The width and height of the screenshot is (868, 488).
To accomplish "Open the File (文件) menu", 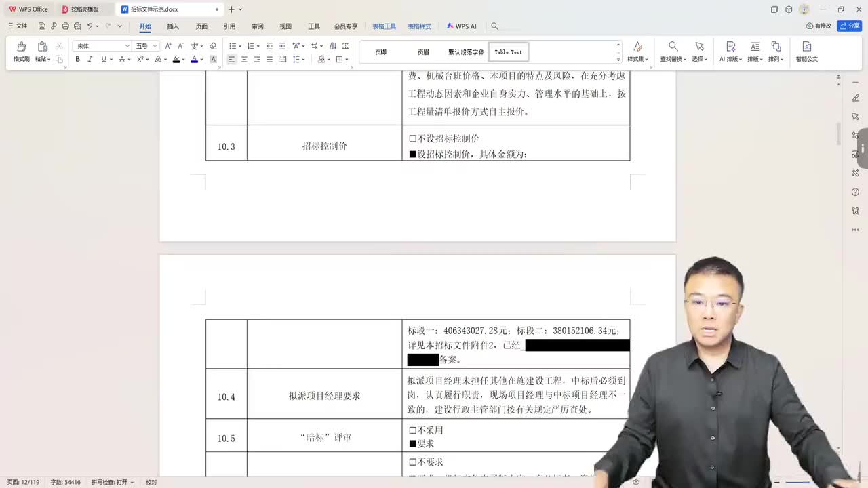I will pyautogui.click(x=18, y=26).
